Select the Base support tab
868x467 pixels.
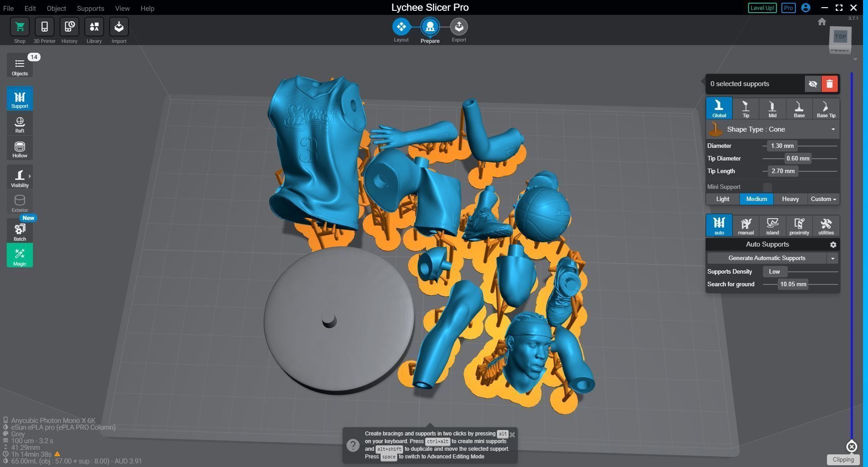point(799,109)
